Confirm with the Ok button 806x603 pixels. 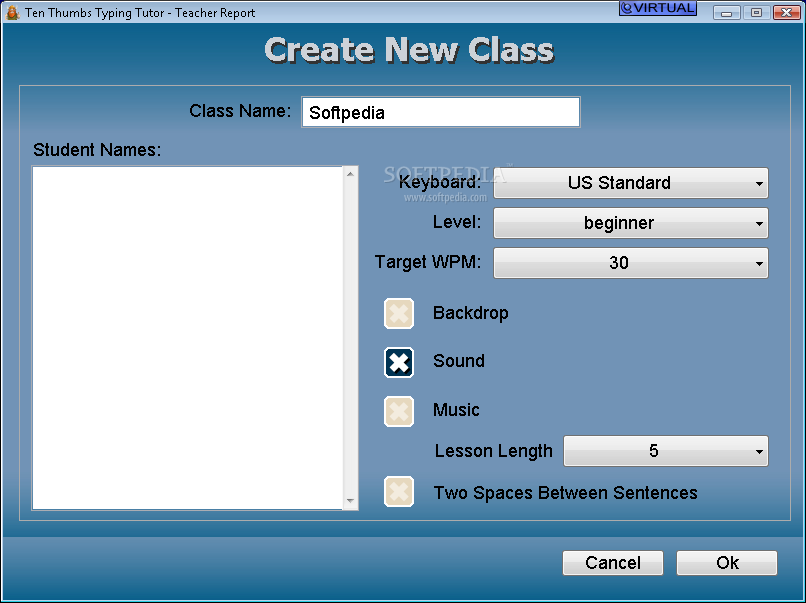pos(727,563)
